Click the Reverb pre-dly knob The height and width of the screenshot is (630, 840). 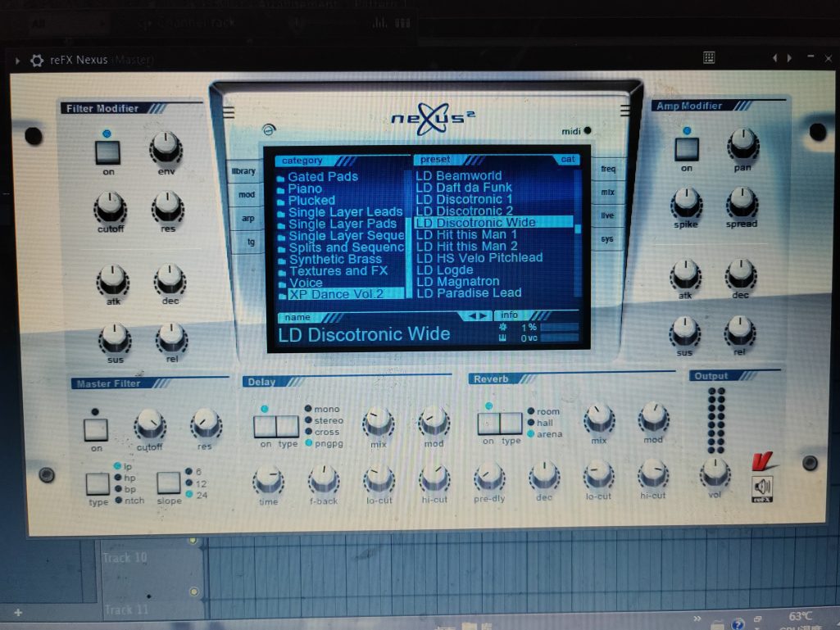click(x=489, y=477)
